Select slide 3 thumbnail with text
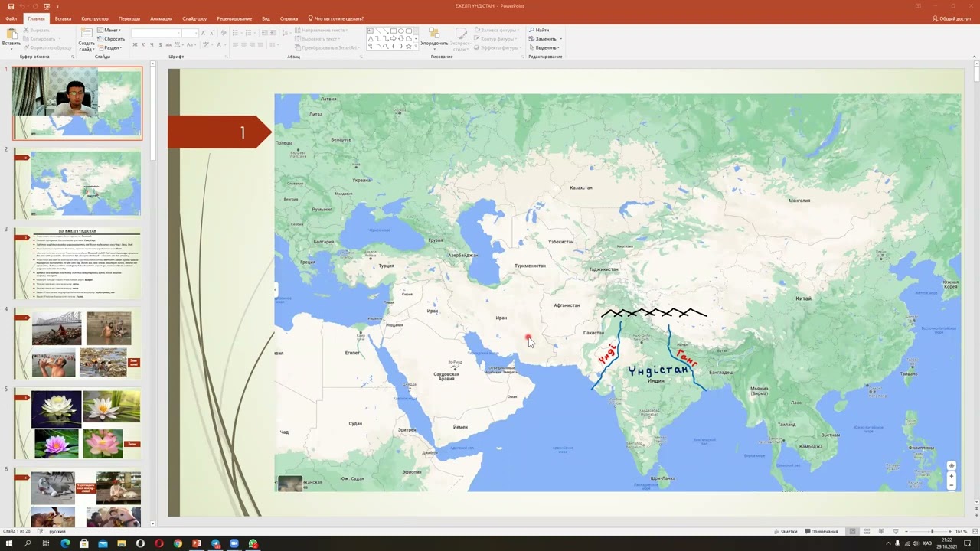This screenshot has width=980, height=551. pyautogui.click(x=78, y=264)
